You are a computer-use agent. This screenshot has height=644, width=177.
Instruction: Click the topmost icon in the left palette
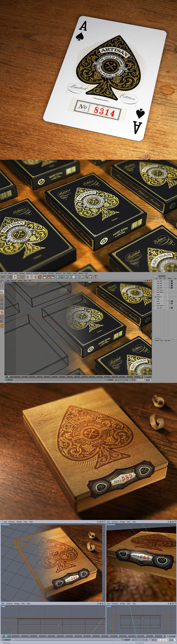pos(2,282)
